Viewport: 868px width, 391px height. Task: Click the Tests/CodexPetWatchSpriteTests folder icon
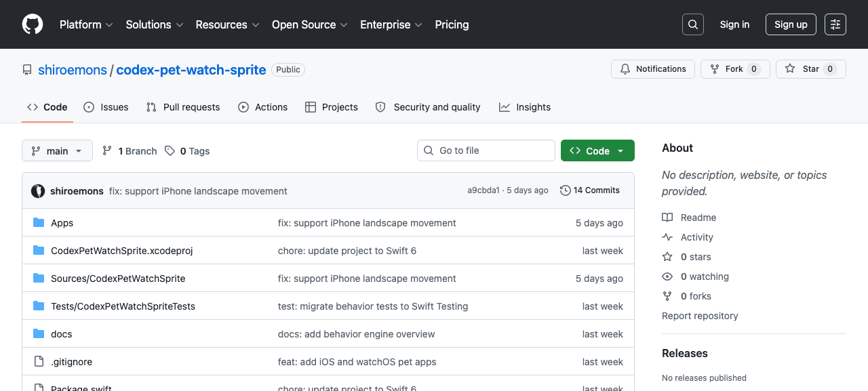[39, 306]
